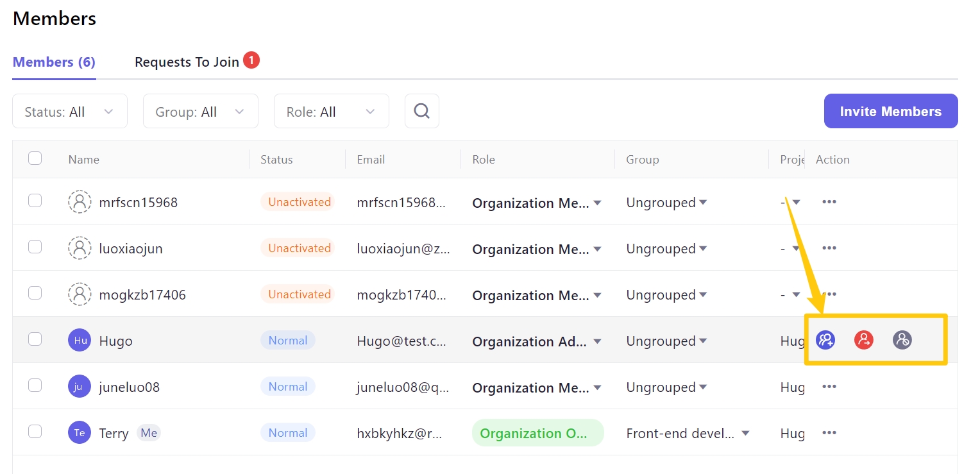Select the Members (6) tab
980x474 pixels.
pyautogui.click(x=54, y=62)
